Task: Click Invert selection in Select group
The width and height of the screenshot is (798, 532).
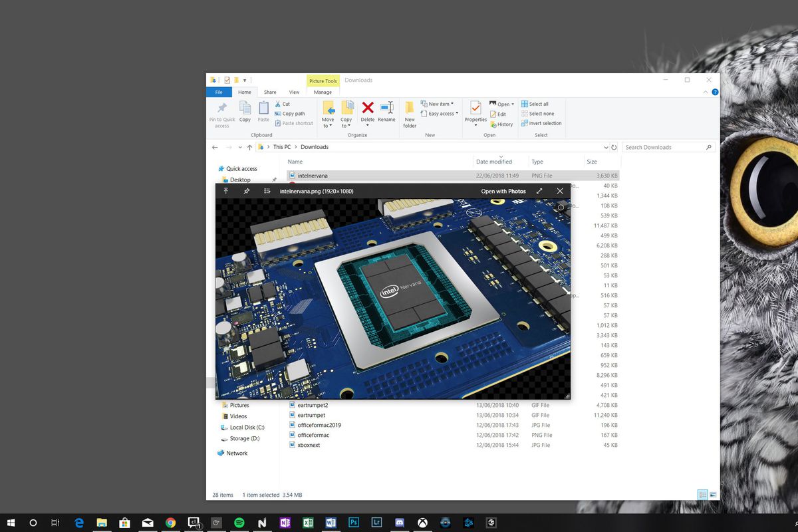Action: pyautogui.click(x=541, y=123)
